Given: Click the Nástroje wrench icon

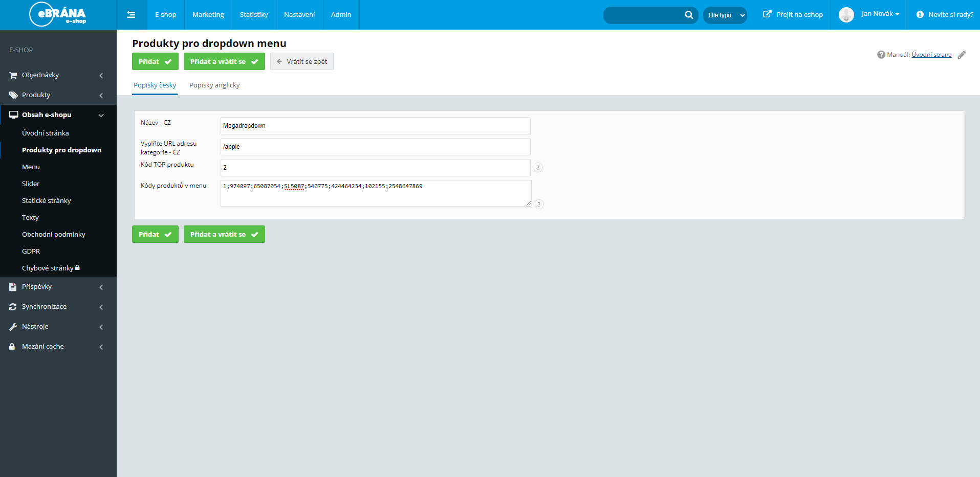Looking at the screenshot, I should (x=13, y=327).
